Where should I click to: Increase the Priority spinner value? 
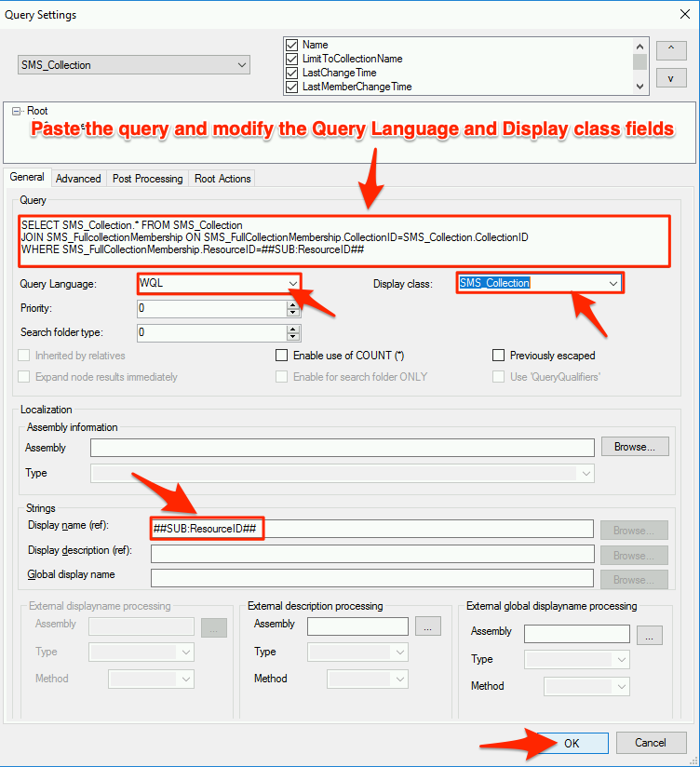pyautogui.click(x=294, y=303)
